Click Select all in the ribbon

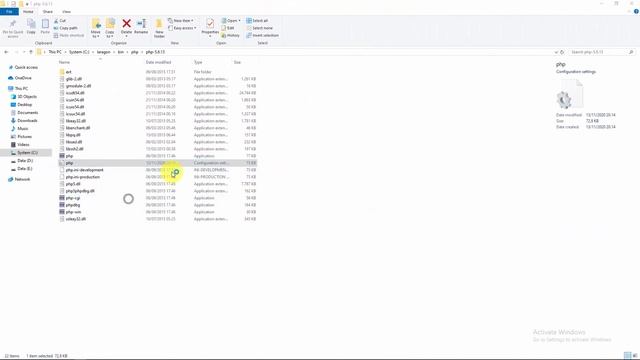point(257,20)
